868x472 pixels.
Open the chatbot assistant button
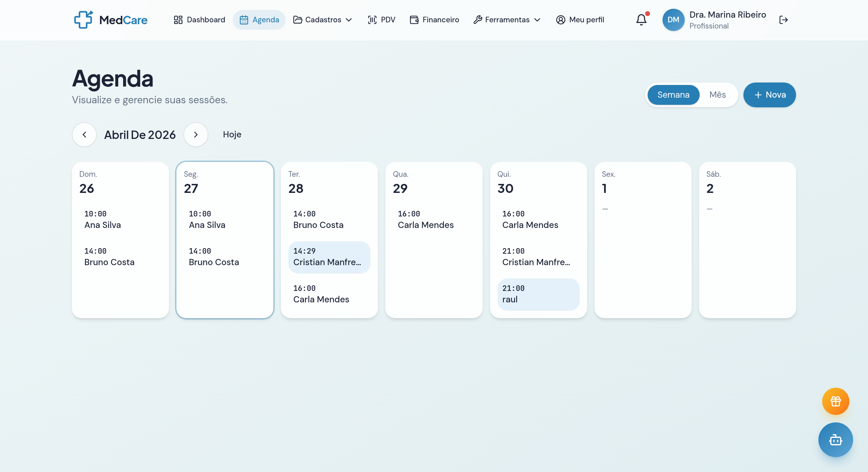pos(835,440)
